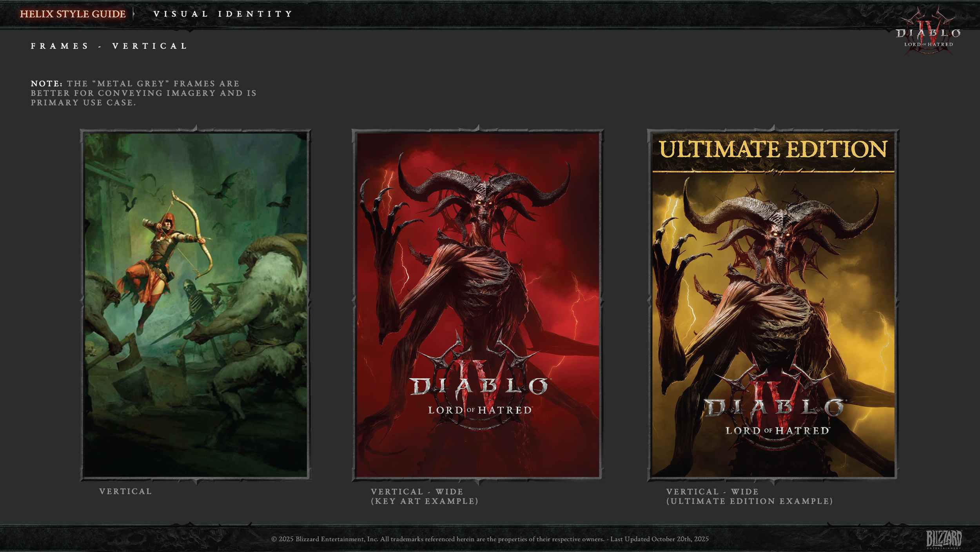
Task: Click the FRAMES - VERTICAL section heading
Action: (x=109, y=46)
